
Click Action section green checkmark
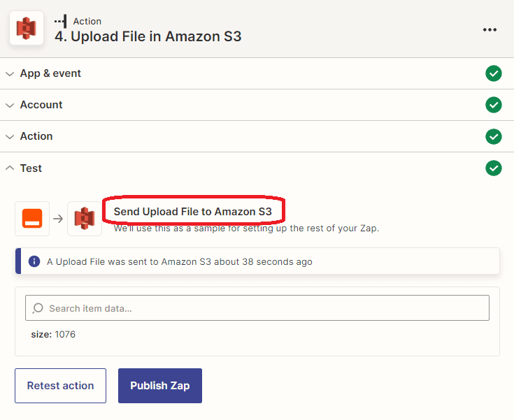(x=494, y=136)
